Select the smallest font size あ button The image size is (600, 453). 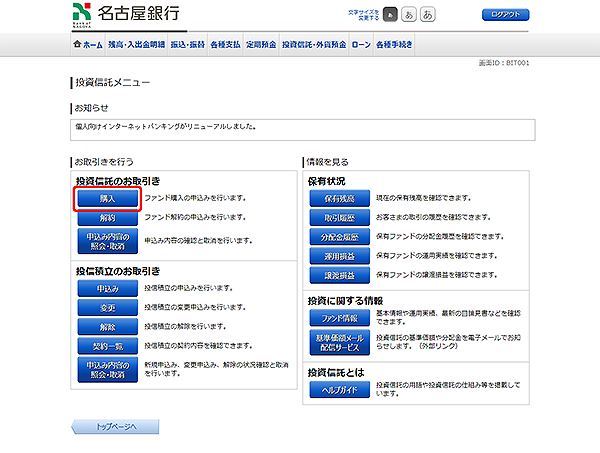click(391, 16)
